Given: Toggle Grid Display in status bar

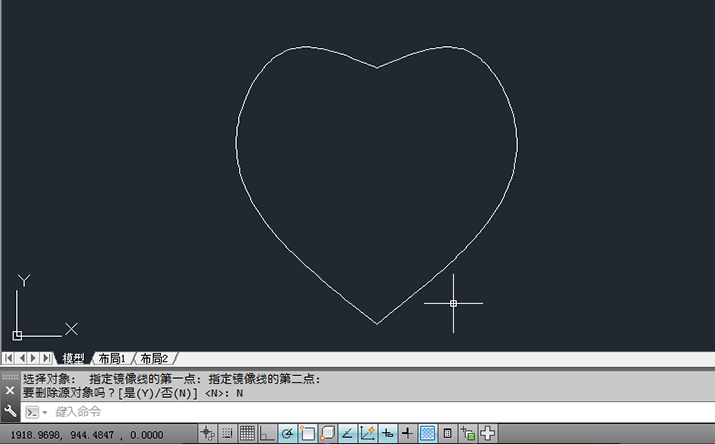Looking at the screenshot, I should click(247, 433).
